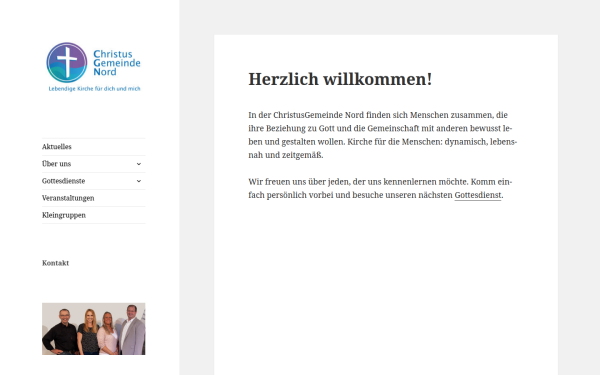Click the paragraph starting 'In der ChristusGemeinde Nord'

[383, 135]
